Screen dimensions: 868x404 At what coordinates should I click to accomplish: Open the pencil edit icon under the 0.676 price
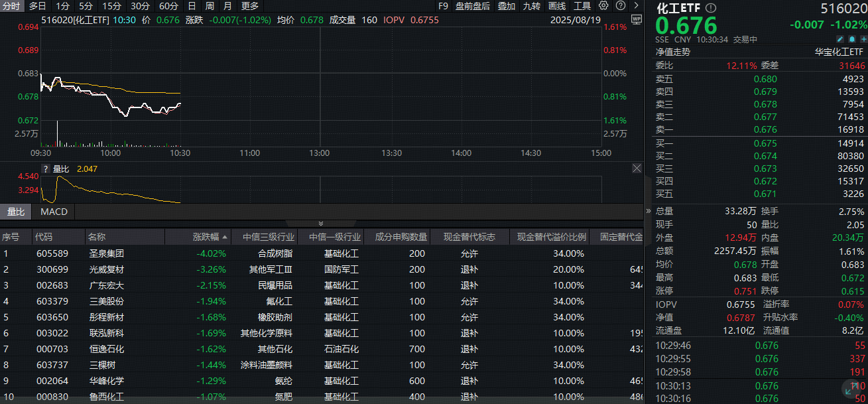[839, 38]
